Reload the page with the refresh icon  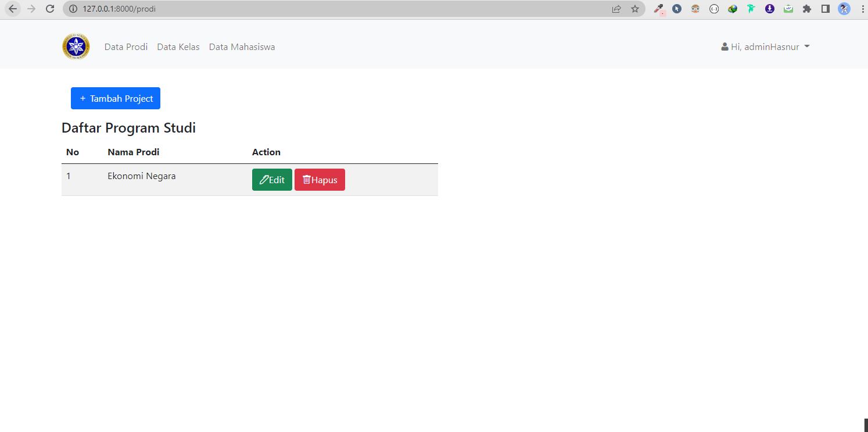coord(50,9)
